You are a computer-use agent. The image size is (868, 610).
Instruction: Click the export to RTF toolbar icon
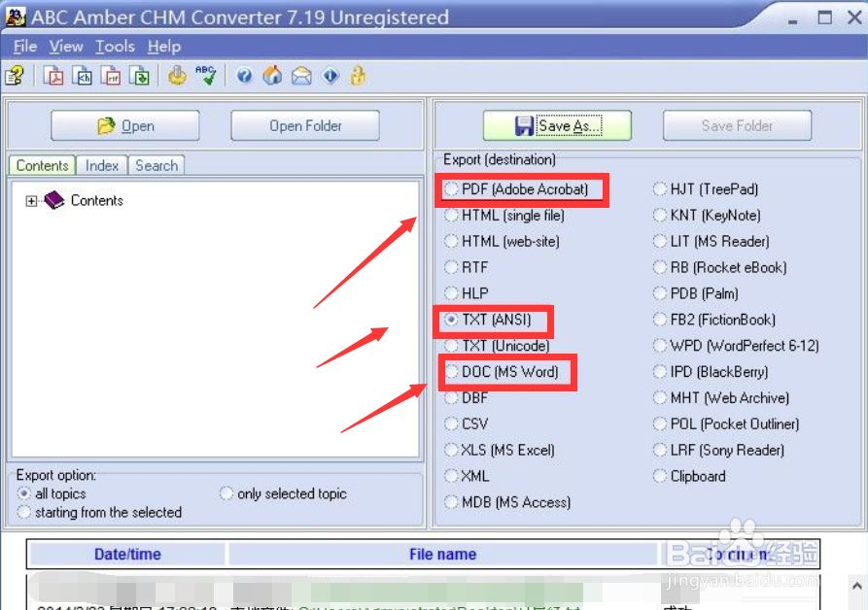pyautogui.click(x=111, y=75)
